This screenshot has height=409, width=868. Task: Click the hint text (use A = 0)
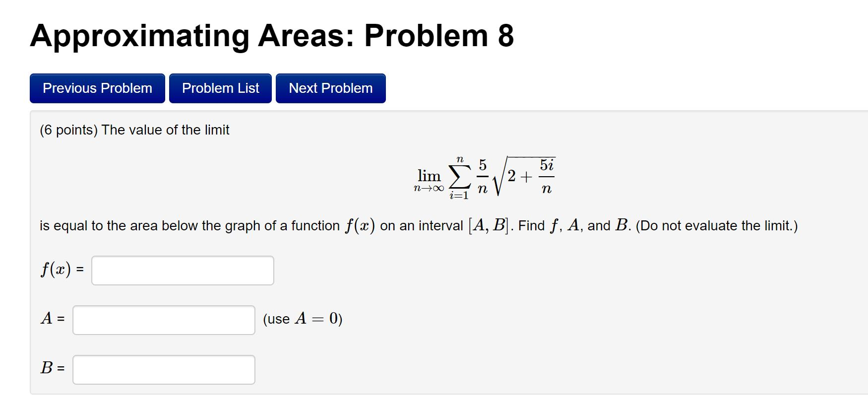[x=302, y=319]
